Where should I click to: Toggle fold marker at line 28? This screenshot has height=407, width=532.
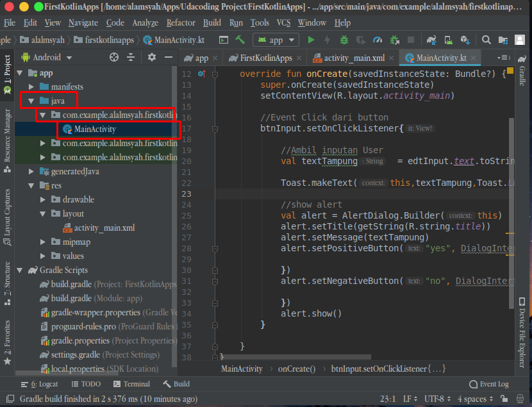215,249
